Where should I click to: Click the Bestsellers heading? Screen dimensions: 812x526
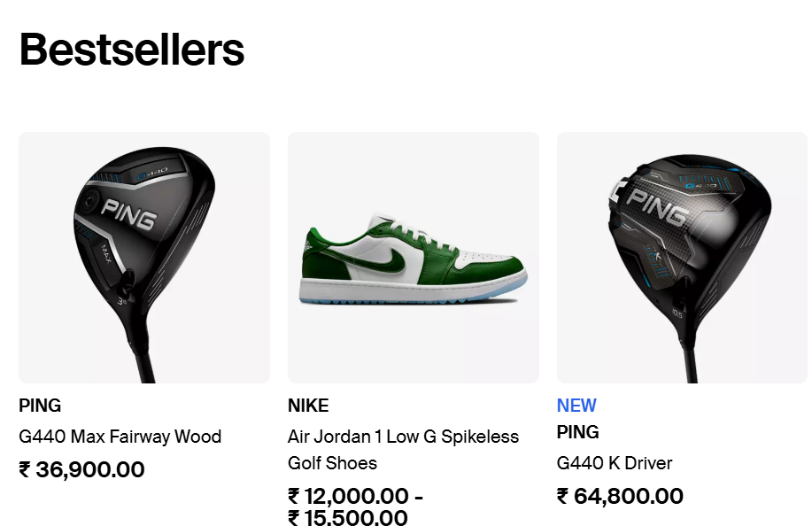click(x=132, y=50)
